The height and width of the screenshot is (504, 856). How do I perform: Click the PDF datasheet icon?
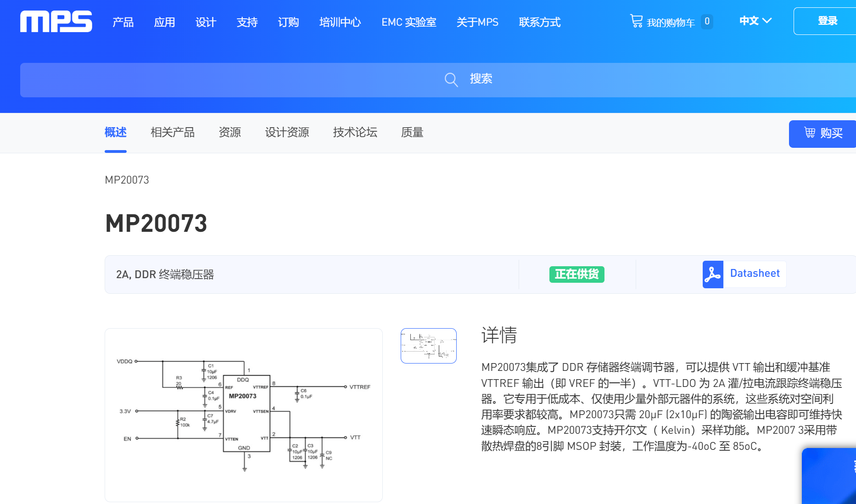[x=713, y=274]
